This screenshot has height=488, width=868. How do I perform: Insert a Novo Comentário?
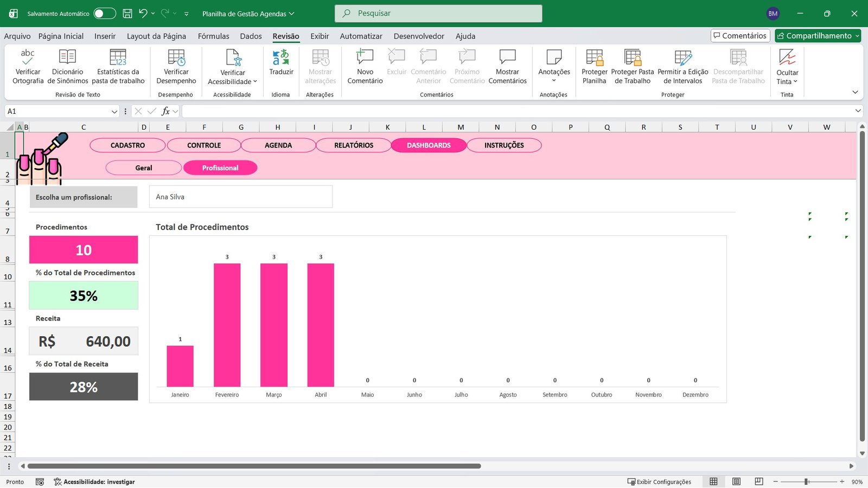click(x=364, y=67)
